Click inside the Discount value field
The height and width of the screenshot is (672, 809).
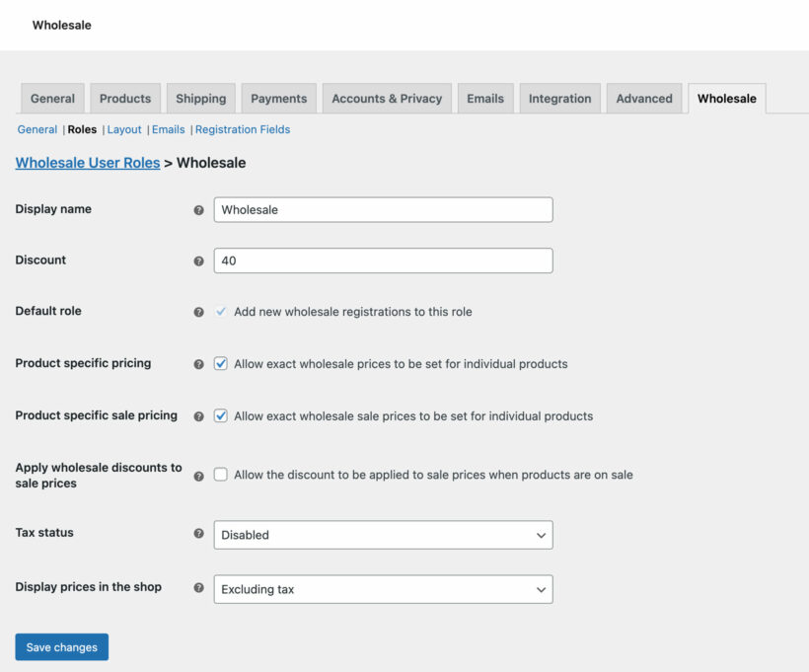tap(383, 261)
